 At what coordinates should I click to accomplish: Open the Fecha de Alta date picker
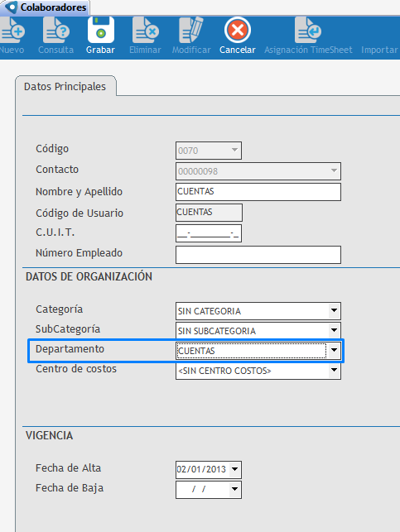pyautogui.click(x=235, y=470)
